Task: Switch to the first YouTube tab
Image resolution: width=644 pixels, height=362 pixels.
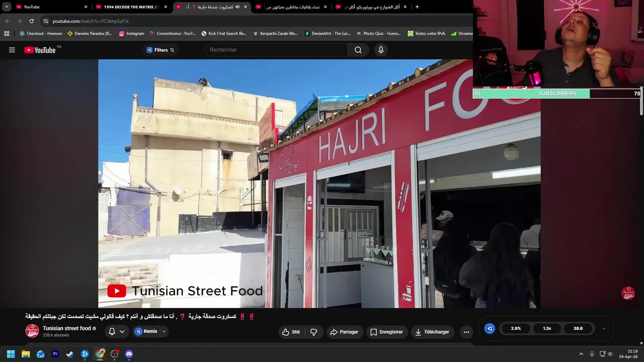Action: coord(50,7)
